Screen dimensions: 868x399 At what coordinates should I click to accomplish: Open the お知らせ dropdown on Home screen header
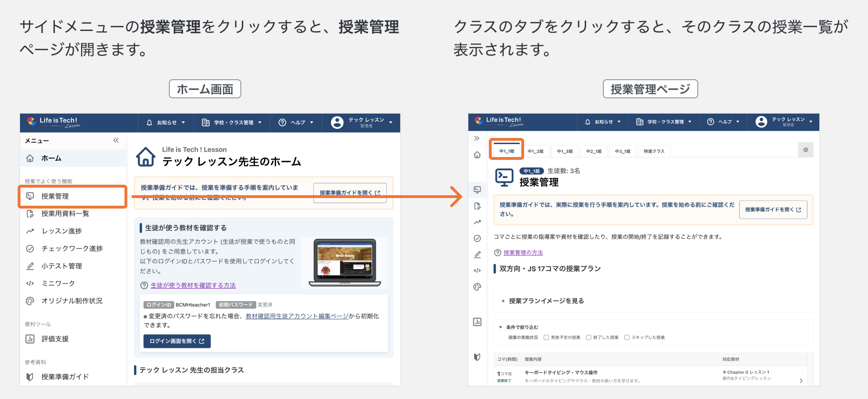(165, 123)
